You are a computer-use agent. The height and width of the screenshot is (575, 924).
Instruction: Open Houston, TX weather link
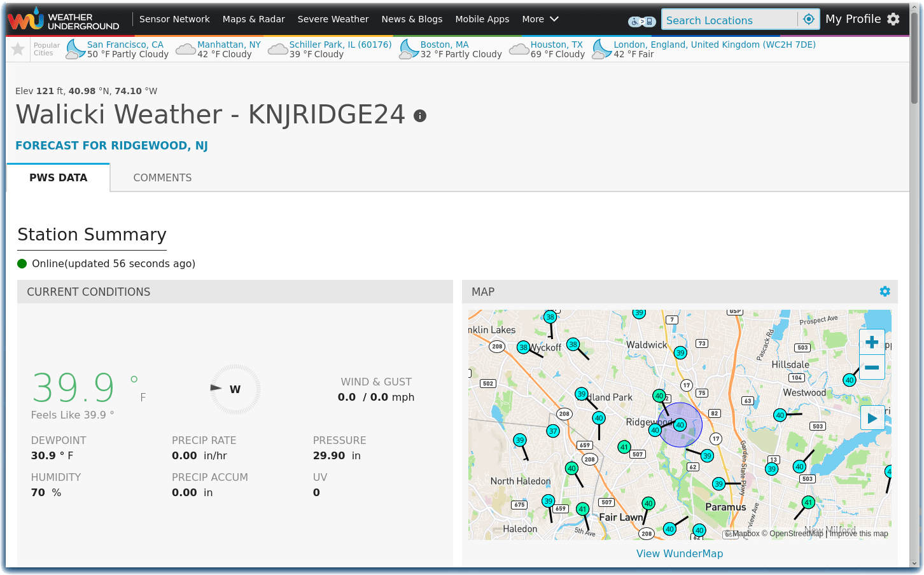click(x=557, y=45)
